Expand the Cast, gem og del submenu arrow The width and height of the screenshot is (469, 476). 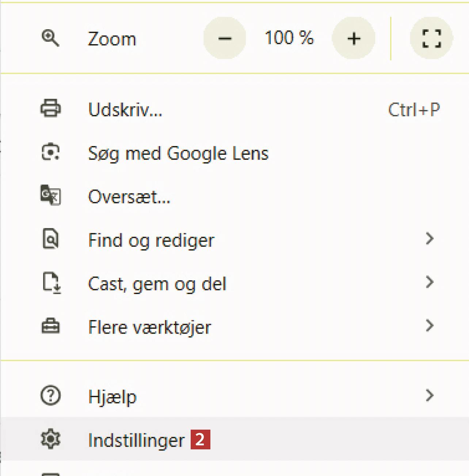430,282
